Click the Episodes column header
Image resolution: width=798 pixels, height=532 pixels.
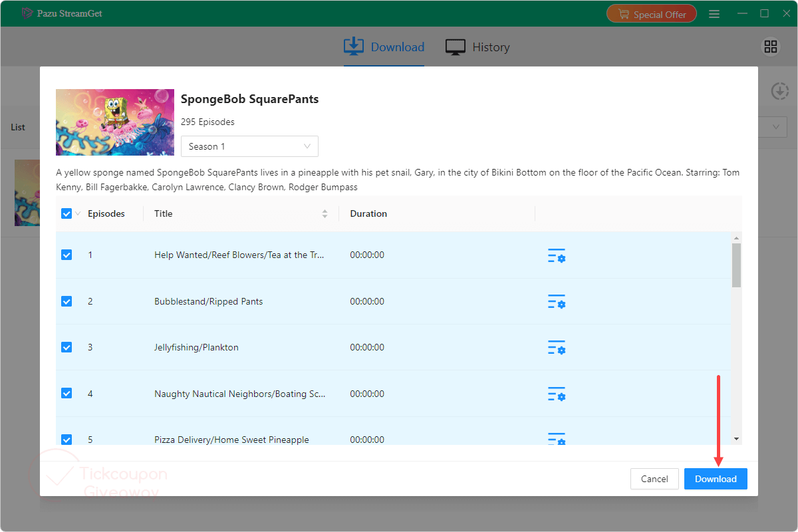pos(106,213)
